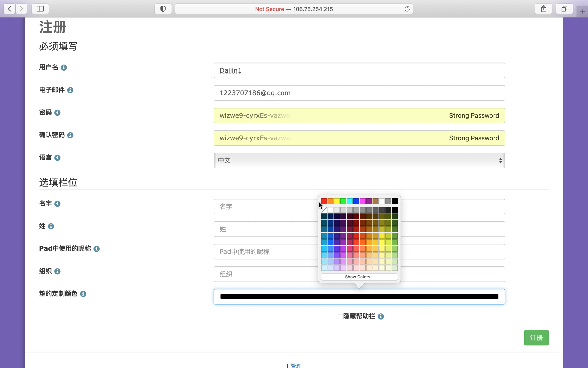This screenshot has height=368, width=588.
Task: Click the 密码 strong password field
Action: click(359, 115)
